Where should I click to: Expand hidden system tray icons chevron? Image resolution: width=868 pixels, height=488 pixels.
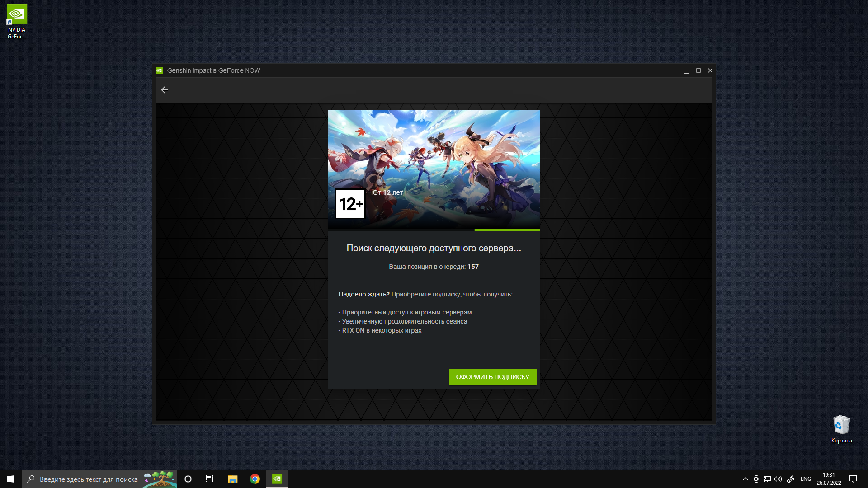coord(745,479)
